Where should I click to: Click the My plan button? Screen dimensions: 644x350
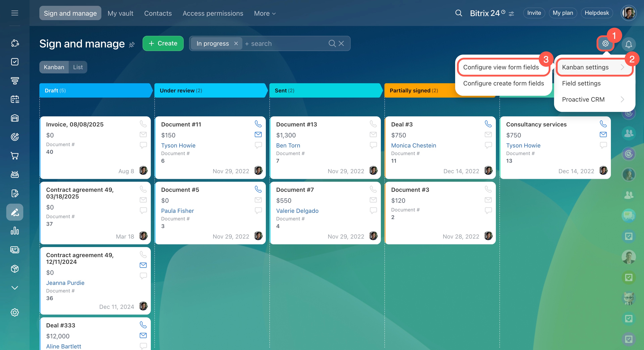(x=563, y=13)
